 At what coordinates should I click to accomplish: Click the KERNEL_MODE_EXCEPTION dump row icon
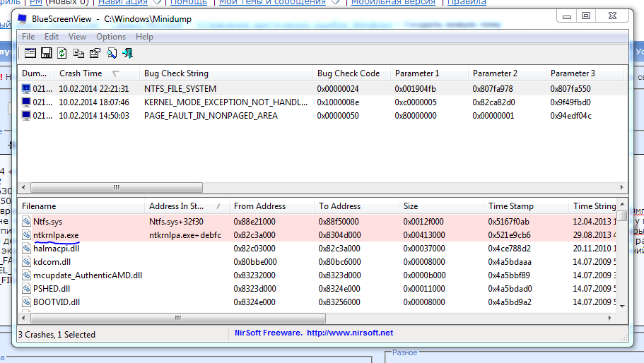click(x=26, y=102)
